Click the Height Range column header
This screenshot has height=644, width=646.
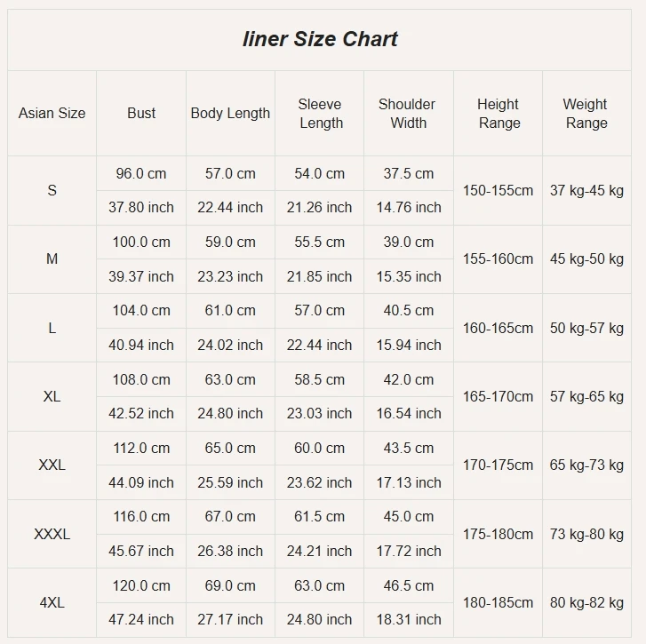coord(498,114)
